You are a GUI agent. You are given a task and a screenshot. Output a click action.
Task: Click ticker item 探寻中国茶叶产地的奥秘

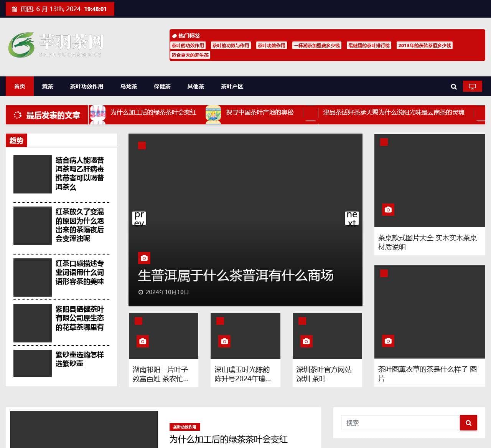pos(259,112)
